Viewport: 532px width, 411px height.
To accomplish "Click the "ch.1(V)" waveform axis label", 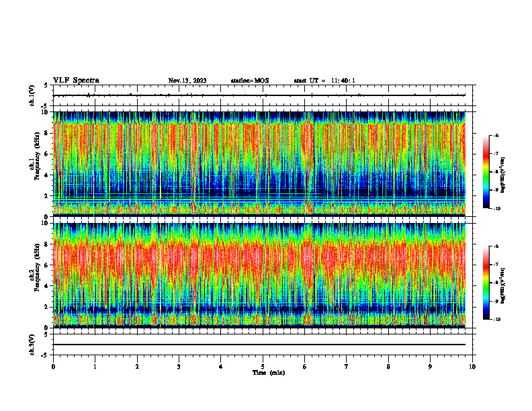I will 32,95.
